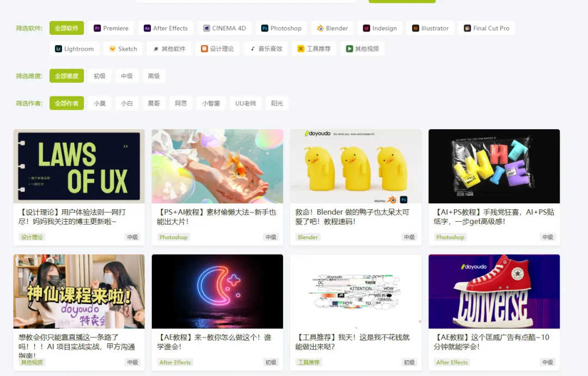
Task: Click the Lightroom Lr icon
Action: (x=58, y=49)
